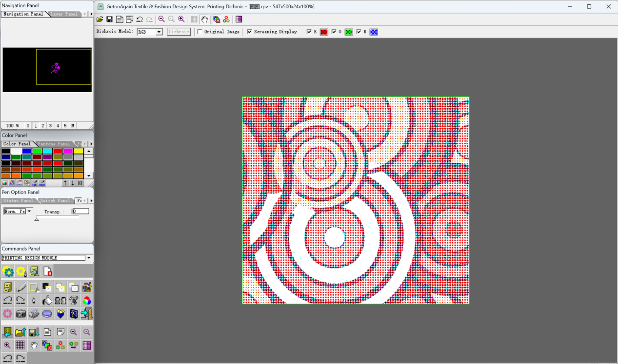
Task: Click the Transp. value input field
Action: (80, 211)
